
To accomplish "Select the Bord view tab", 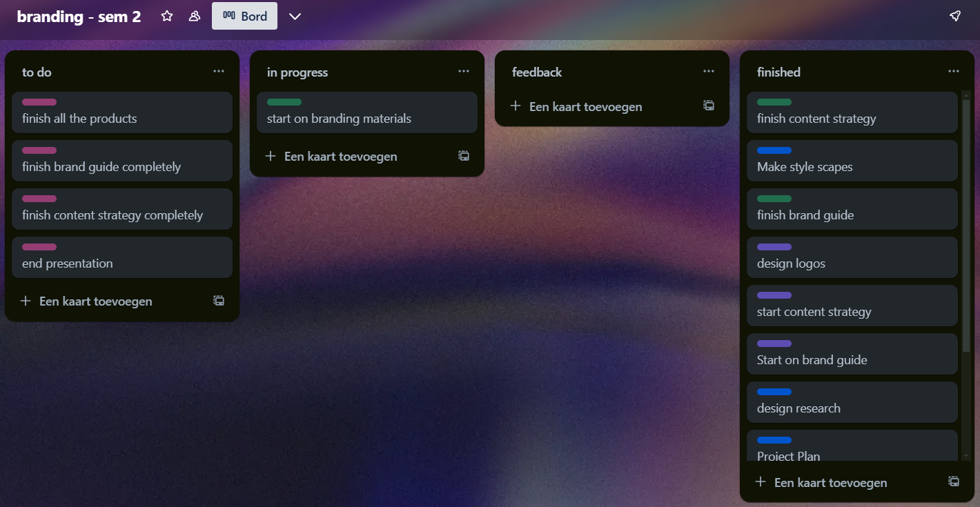I will coord(244,16).
